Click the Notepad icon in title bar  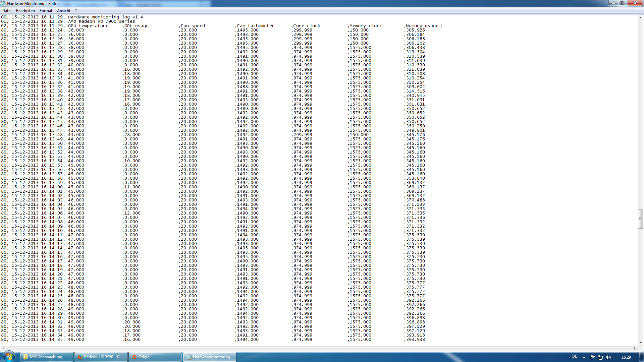click(3, 3)
